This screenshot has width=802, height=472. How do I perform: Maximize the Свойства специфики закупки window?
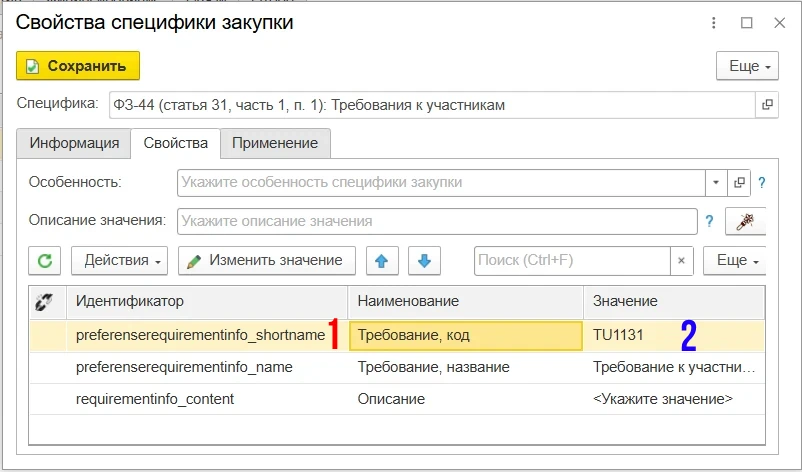[747, 23]
